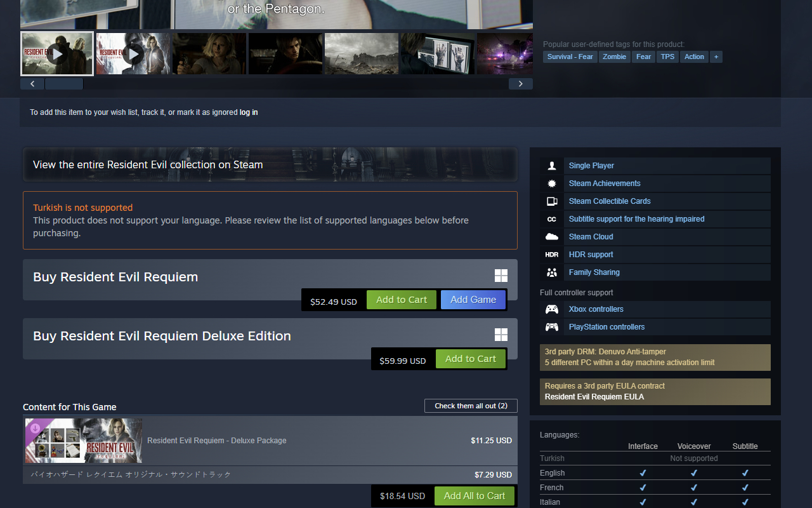Open the Xbox controllers link
Viewport: 812px width, 508px height.
[596, 309]
